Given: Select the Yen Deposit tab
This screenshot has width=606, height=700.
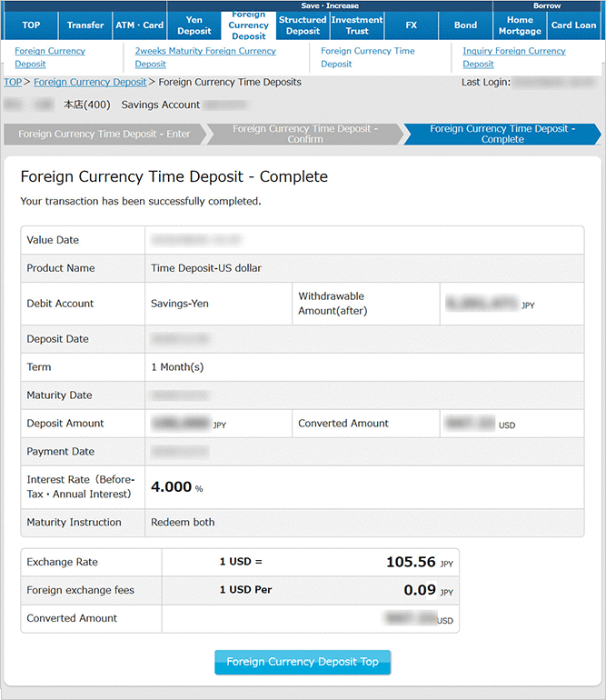Looking at the screenshot, I should click(194, 25).
